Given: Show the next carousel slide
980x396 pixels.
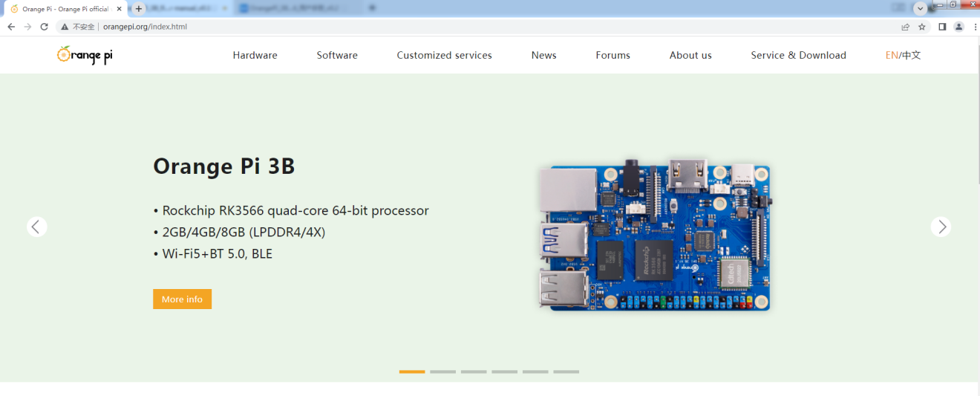Looking at the screenshot, I should [941, 227].
